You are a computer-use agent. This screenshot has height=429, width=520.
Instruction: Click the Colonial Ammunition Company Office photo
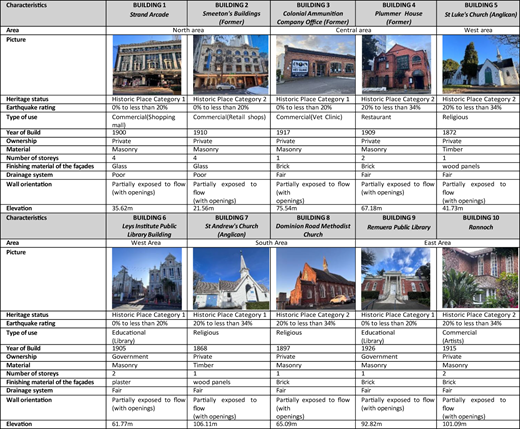316,65
